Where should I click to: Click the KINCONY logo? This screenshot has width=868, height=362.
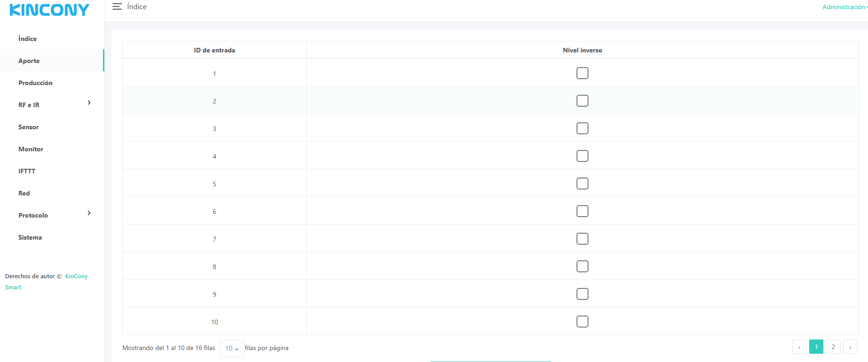[x=50, y=10]
